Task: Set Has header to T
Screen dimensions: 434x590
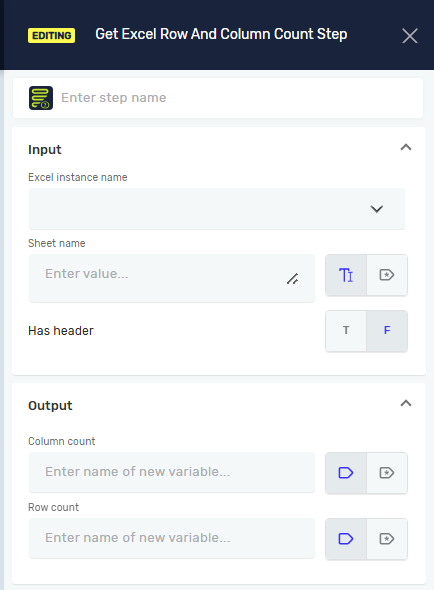Action: point(346,331)
